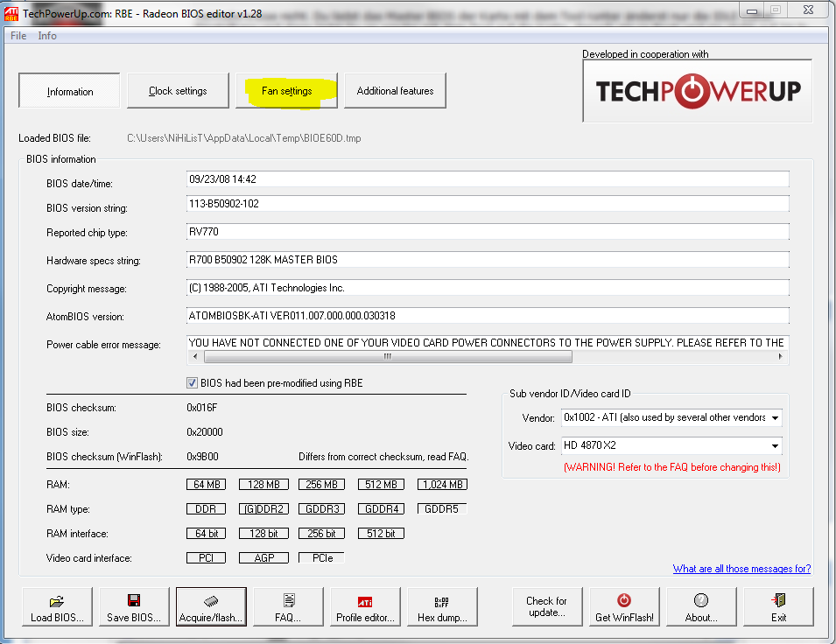Open the FAQ document button

coord(288,606)
